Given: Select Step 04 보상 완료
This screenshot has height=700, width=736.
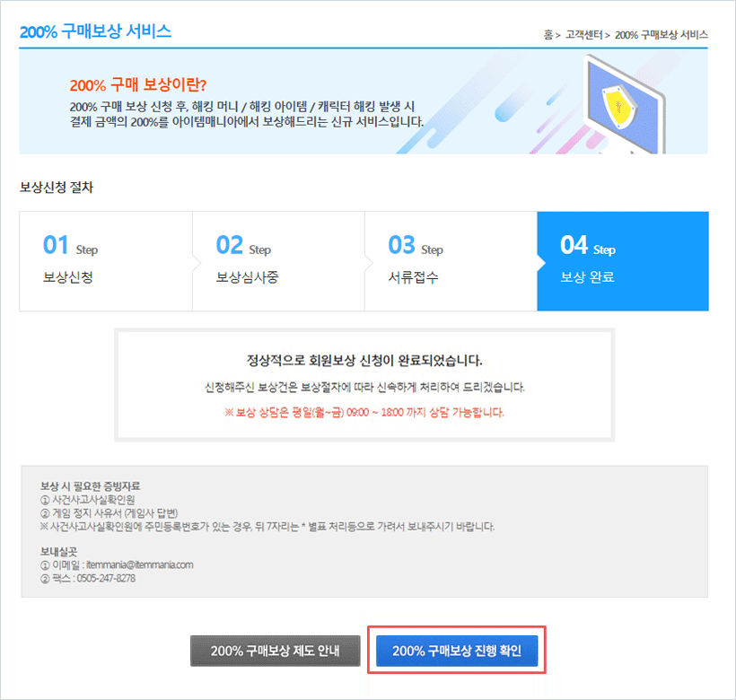Looking at the screenshot, I should click(x=623, y=261).
